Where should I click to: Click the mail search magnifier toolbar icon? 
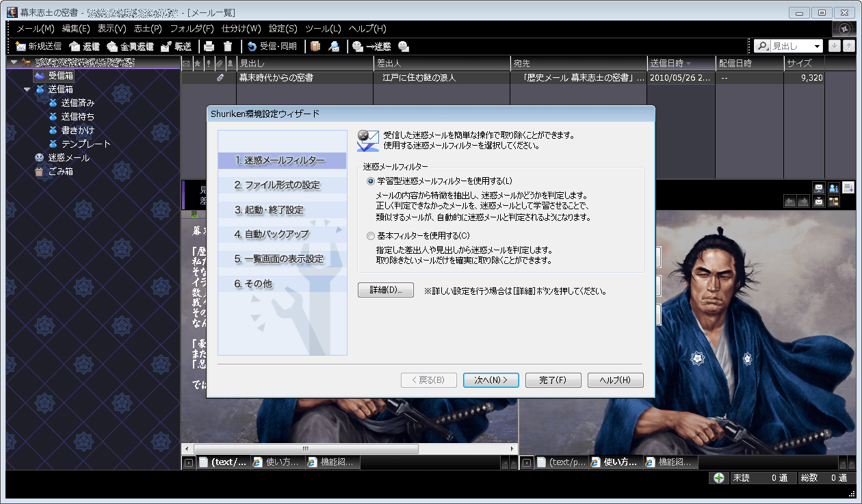334,47
